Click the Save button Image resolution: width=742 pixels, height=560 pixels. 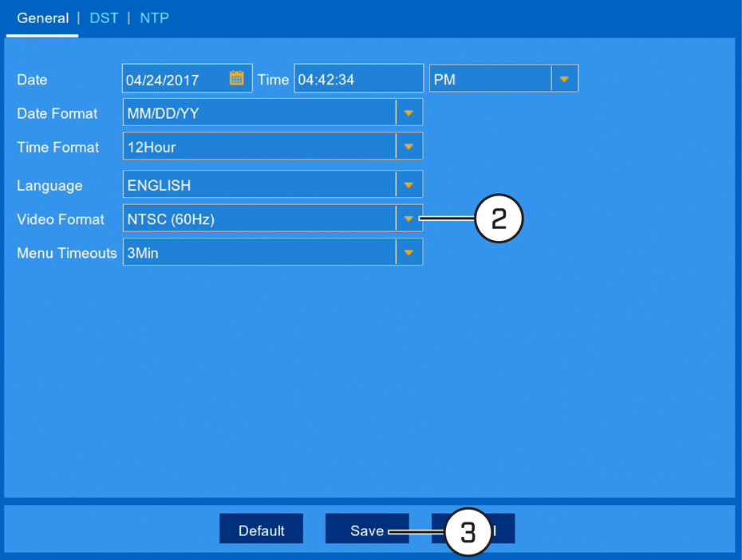pos(367,529)
